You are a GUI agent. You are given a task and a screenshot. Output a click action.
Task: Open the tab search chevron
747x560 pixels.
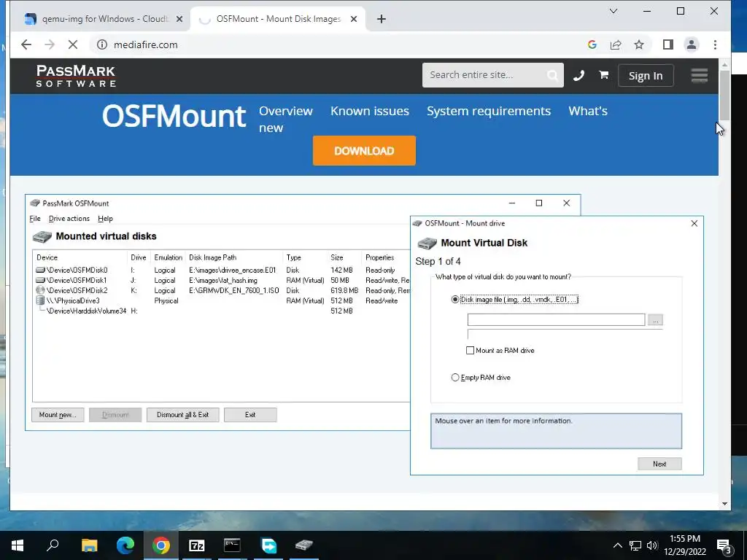tap(614, 11)
